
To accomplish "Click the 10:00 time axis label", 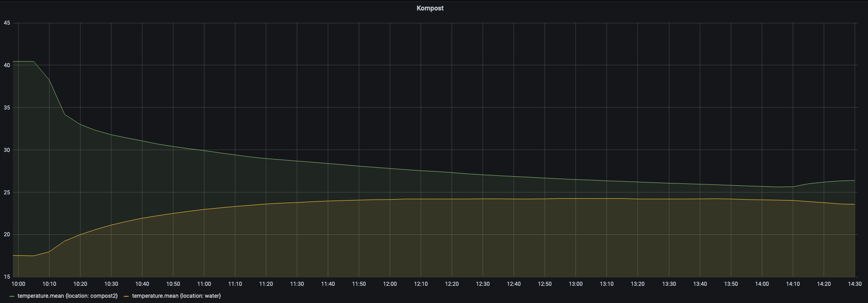I will click(x=18, y=284).
